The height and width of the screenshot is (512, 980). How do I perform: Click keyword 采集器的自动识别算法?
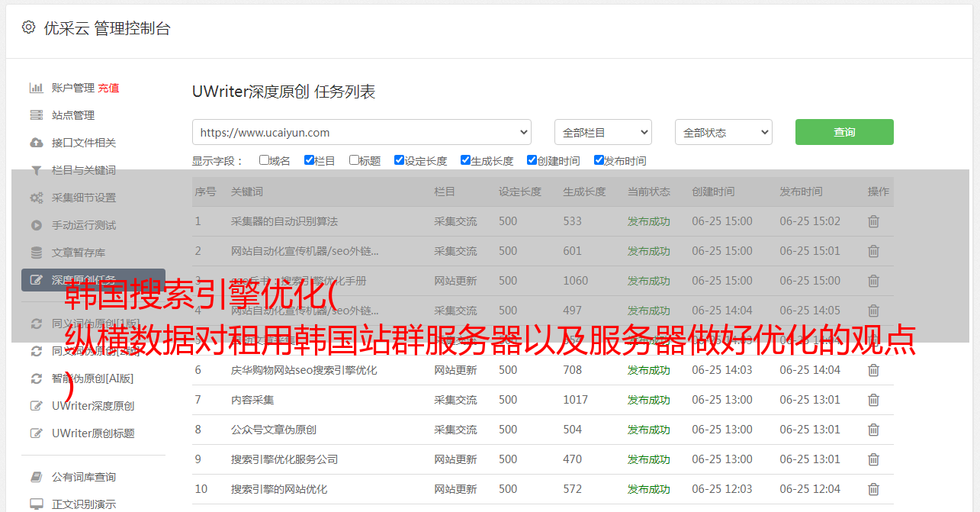(284, 221)
